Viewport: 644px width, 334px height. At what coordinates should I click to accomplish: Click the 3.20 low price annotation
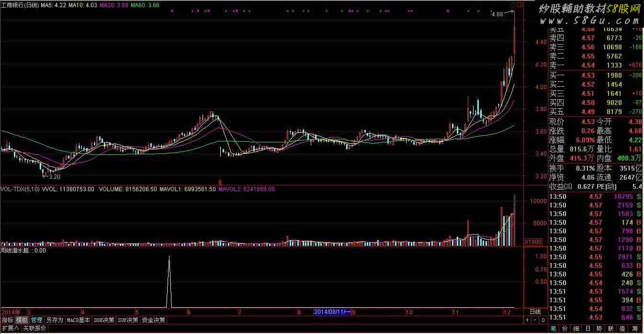55,176
